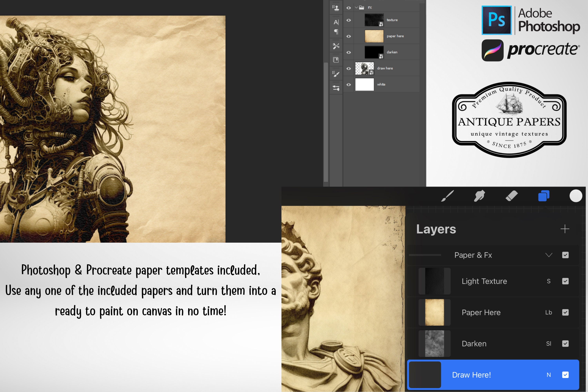Click the Layers heading in Procreate

(436, 229)
